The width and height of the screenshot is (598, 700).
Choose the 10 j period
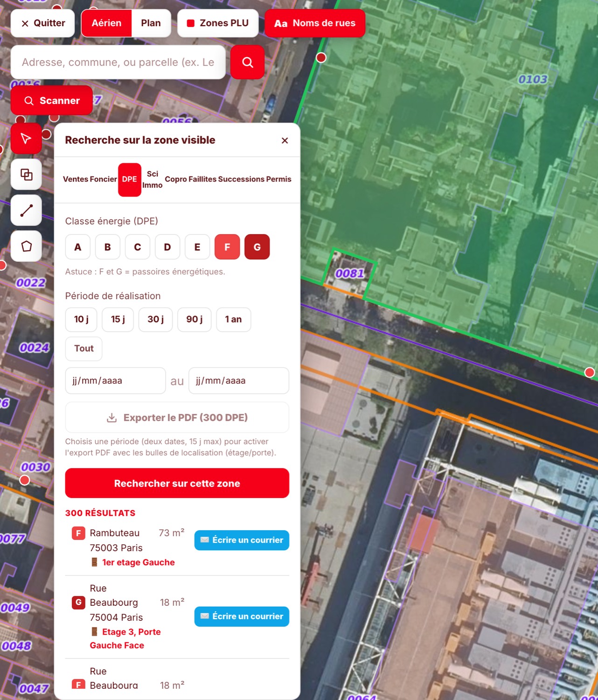[x=81, y=320]
